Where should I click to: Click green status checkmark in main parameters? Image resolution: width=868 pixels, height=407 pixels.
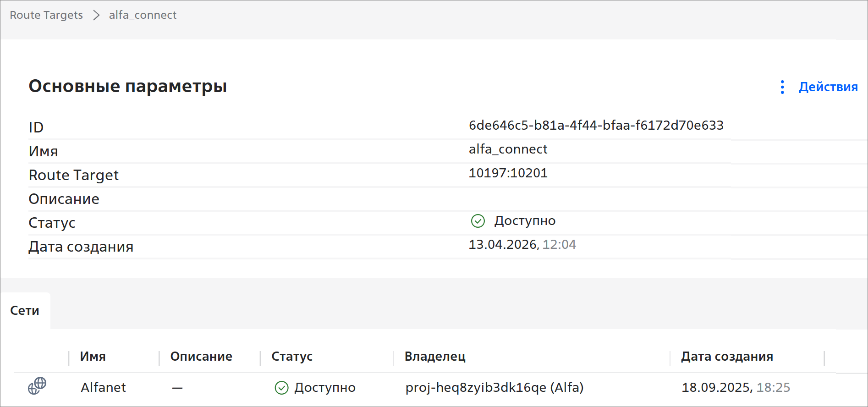pyautogui.click(x=478, y=221)
